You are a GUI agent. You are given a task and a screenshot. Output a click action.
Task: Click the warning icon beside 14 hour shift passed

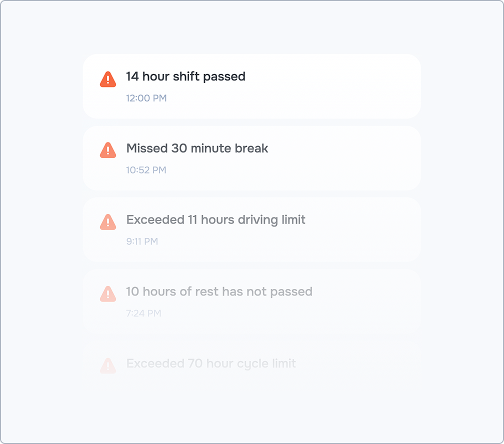108,79
